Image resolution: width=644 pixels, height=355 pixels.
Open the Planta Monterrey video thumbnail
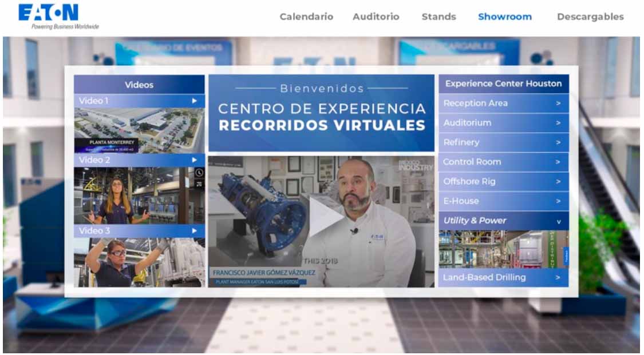pyautogui.click(x=139, y=130)
